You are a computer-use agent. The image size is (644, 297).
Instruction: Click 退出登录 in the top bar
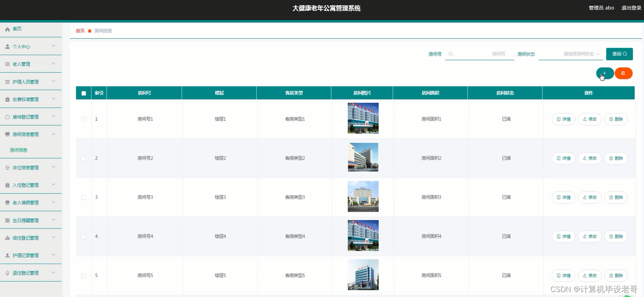631,7
